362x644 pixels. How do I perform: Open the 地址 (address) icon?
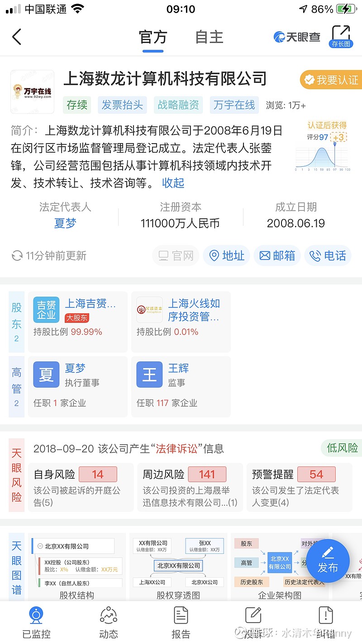tap(226, 255)
